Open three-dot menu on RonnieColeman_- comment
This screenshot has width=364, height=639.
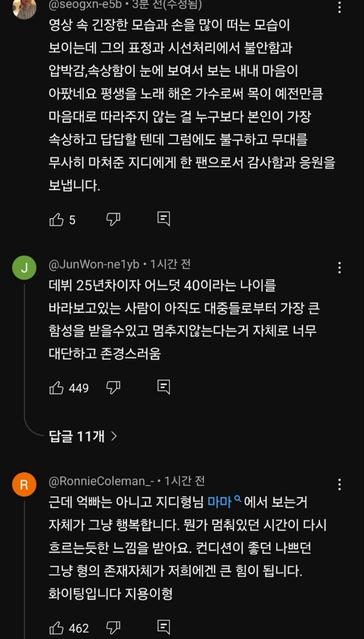[x=340, y=484]
